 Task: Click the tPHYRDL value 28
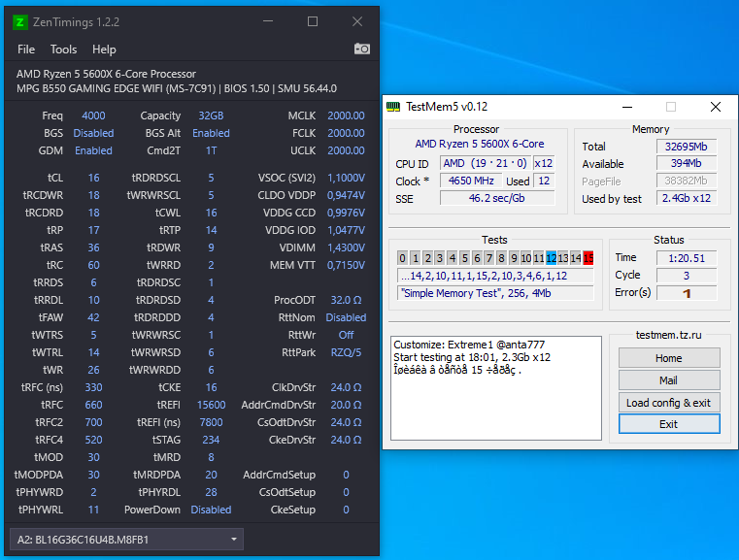[x=211, y=492]
